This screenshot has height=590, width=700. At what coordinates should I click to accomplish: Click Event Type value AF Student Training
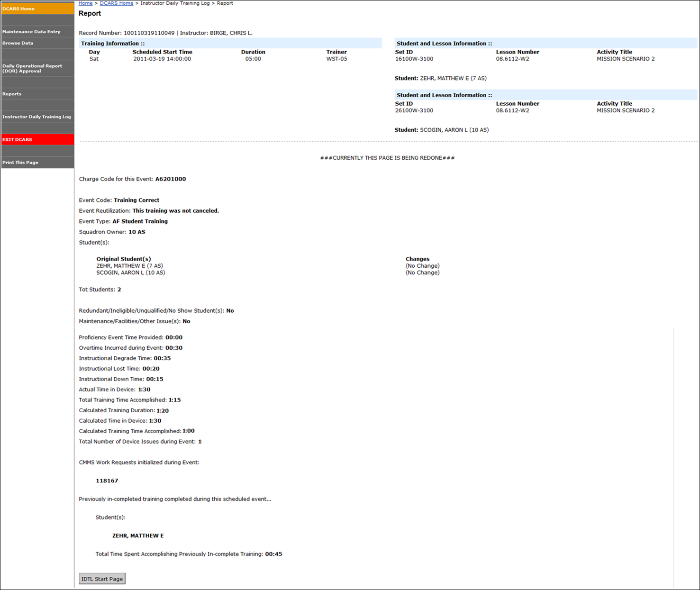pyautogui.click(x=140, y=221)
